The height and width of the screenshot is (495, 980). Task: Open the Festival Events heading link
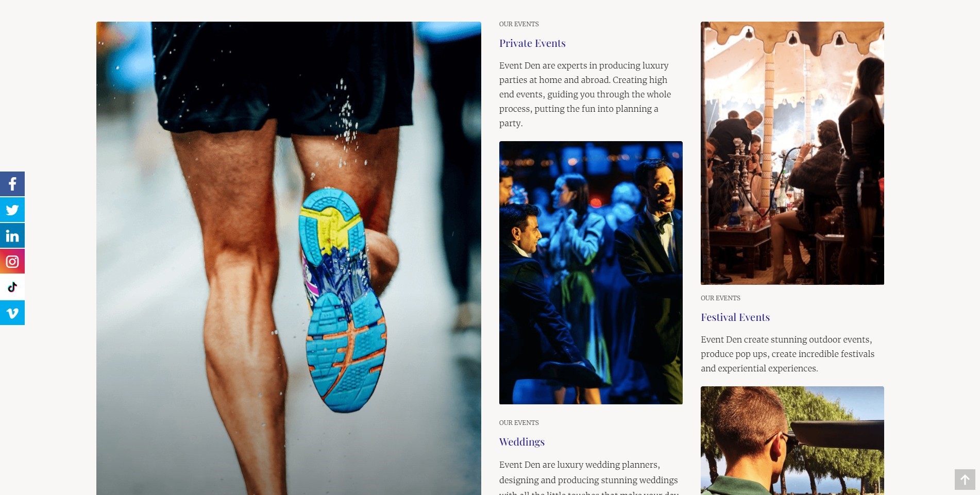pos(735,317)
